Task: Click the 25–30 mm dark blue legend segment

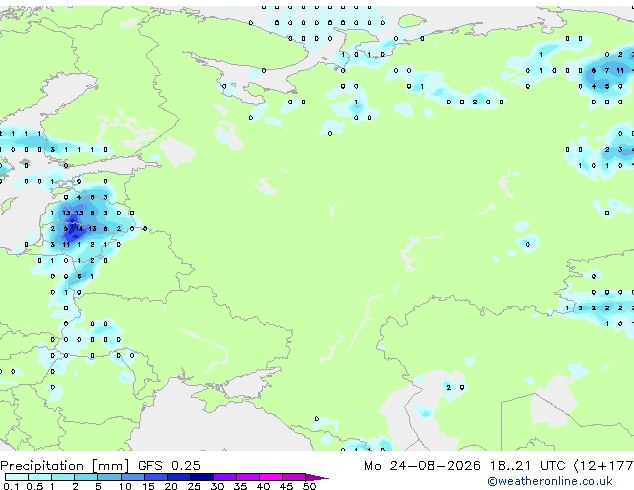Action: 201,477
